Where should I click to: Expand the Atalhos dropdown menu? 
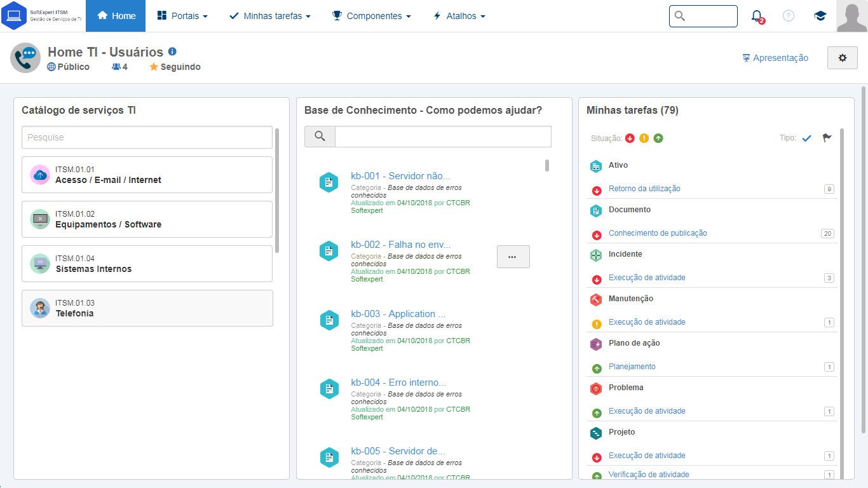459,16
